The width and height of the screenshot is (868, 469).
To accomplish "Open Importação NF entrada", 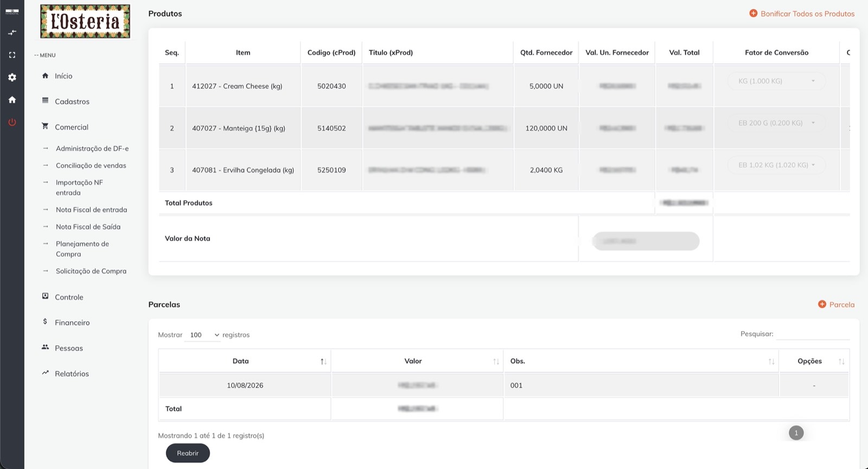I will (x=79, y=187).
